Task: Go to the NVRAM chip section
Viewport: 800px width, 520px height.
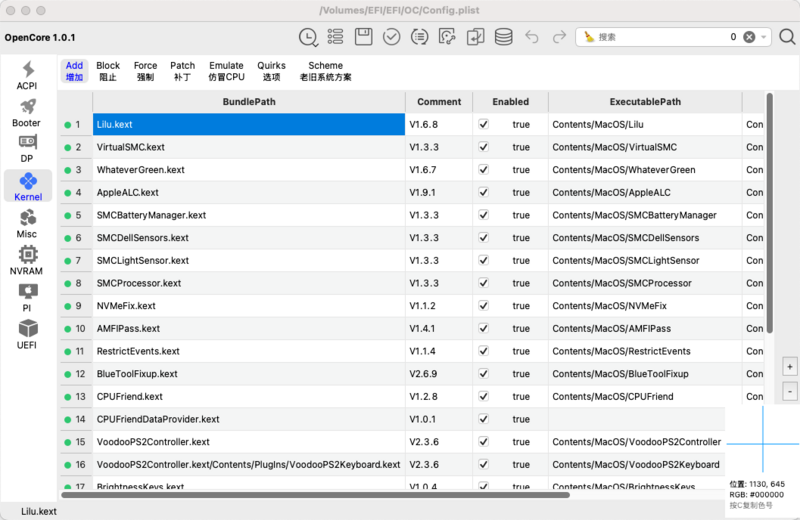Action: (27, 259)
